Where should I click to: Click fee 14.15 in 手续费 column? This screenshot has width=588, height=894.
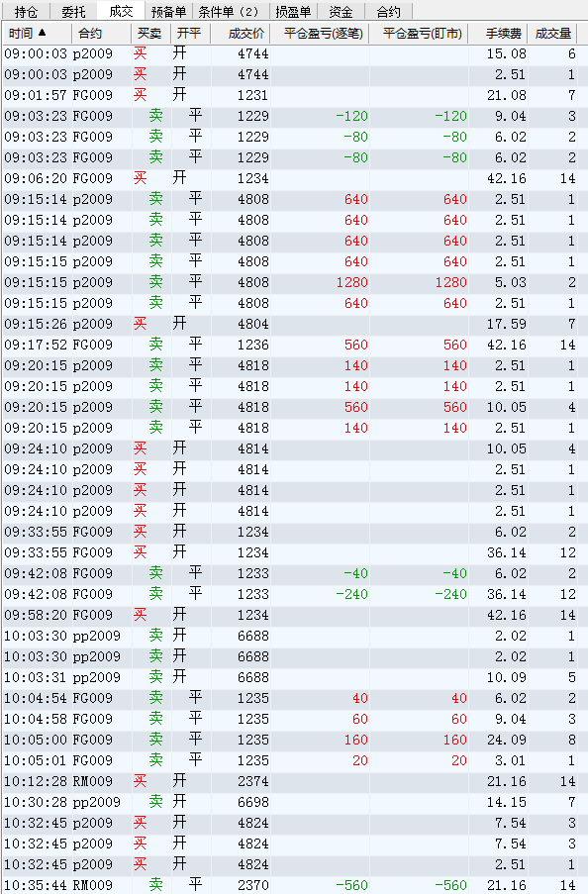[507, 802]
